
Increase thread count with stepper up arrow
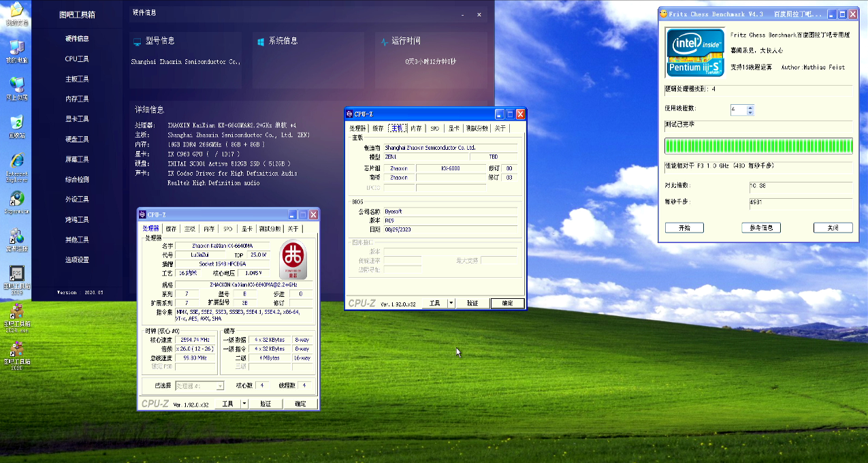click(750, 107)
